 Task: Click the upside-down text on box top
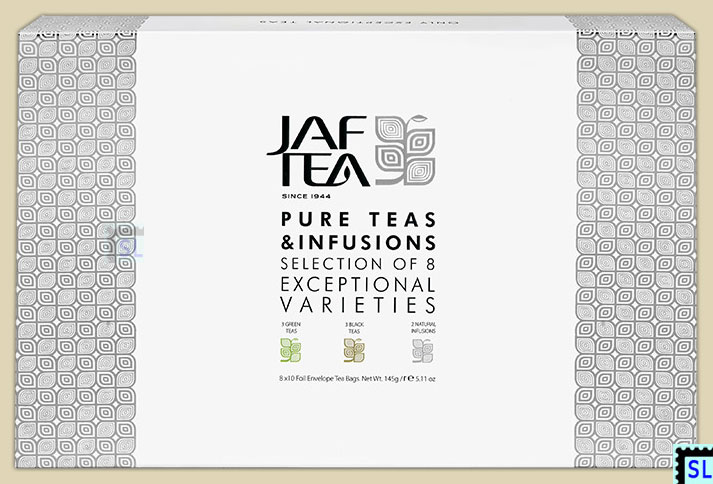pyautogui.click(x=355, y=18)
